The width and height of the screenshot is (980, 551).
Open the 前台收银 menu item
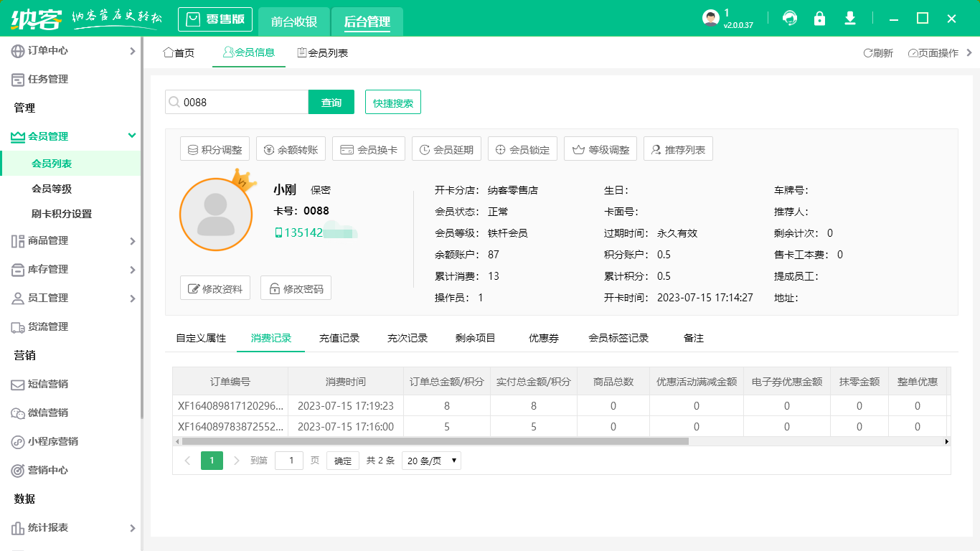(x=293, y=19)
